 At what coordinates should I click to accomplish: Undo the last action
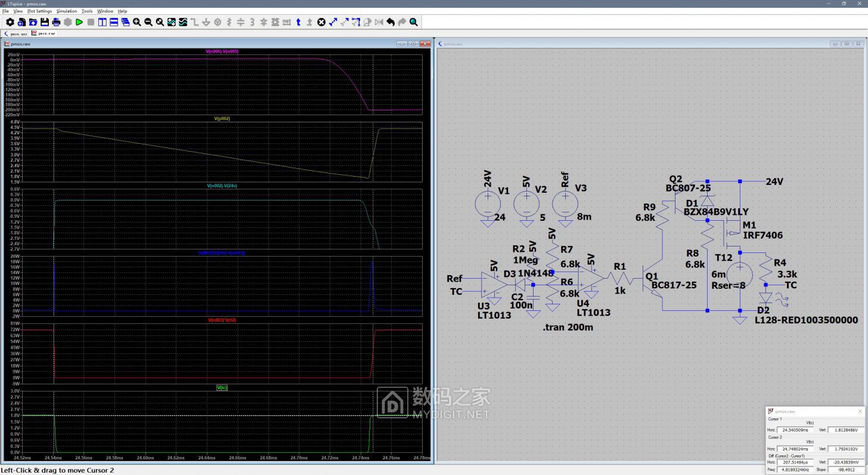click(390, 22)
